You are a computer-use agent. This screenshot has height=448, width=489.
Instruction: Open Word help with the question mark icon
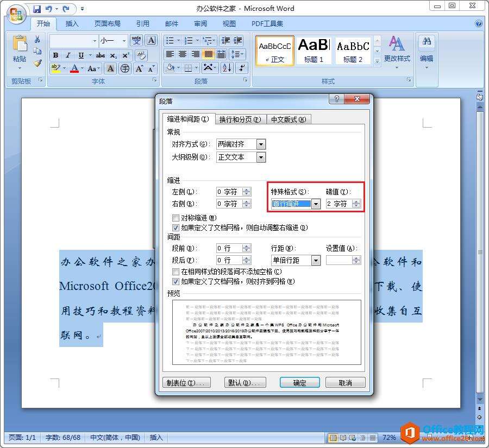(479, 24)
